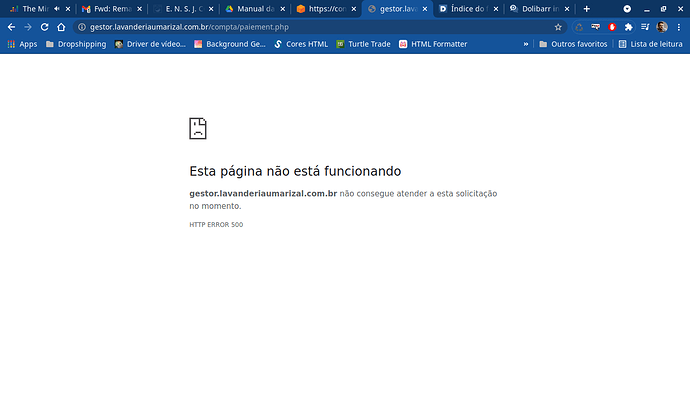Go back using the back arrow
Viewport: 690px width, 398px height.
pos(11,27)
